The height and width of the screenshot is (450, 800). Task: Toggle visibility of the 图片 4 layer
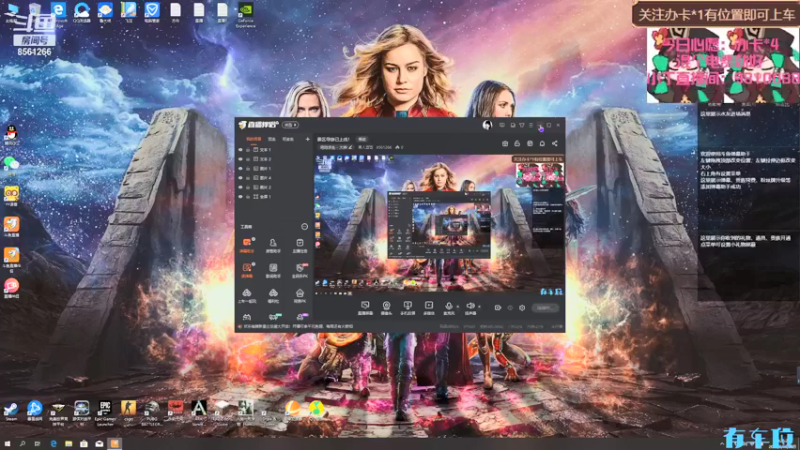coord(240,178)
